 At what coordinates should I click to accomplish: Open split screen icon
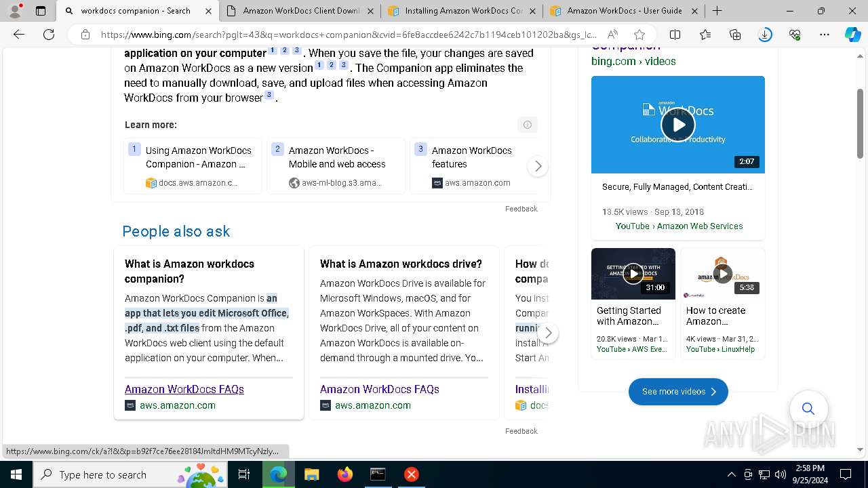click(675, 35)
